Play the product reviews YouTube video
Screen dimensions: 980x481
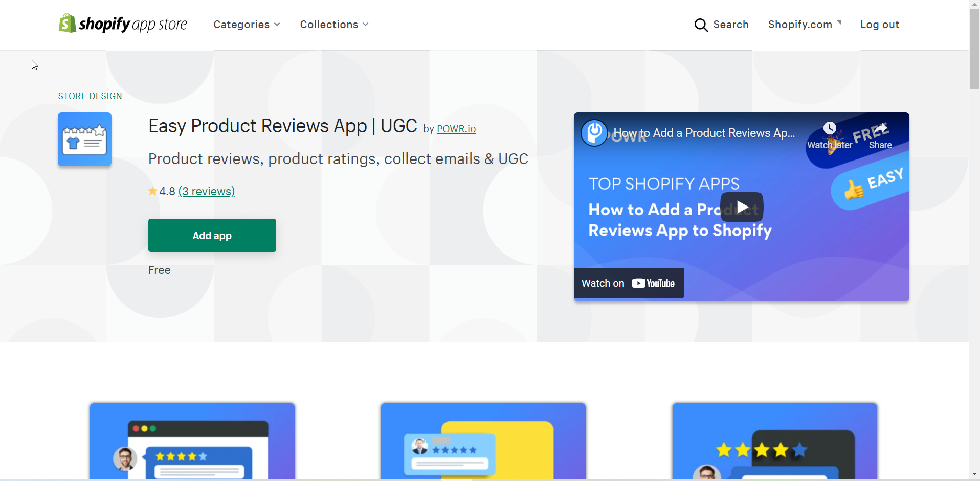[x=742, y=207]
